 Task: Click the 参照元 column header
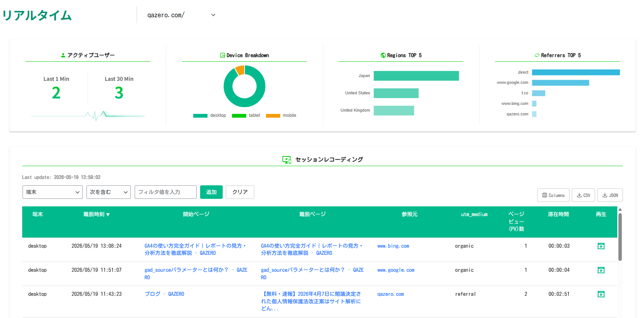409,214
